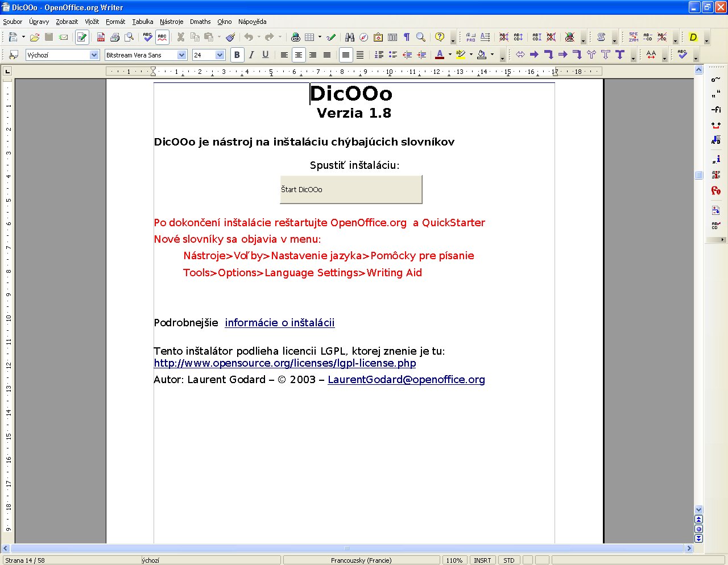The width and height of the screenshot is (728, 565).
Task: Toggle Bold formatting button
Action: pyautogui.click(x=237, y=55)
